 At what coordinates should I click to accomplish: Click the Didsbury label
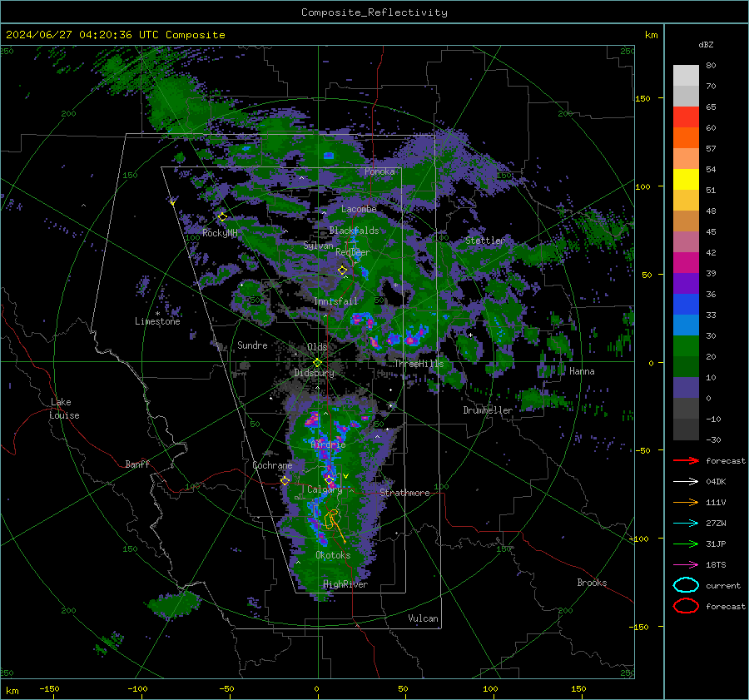pyautogui.click(x=314, y=373)
